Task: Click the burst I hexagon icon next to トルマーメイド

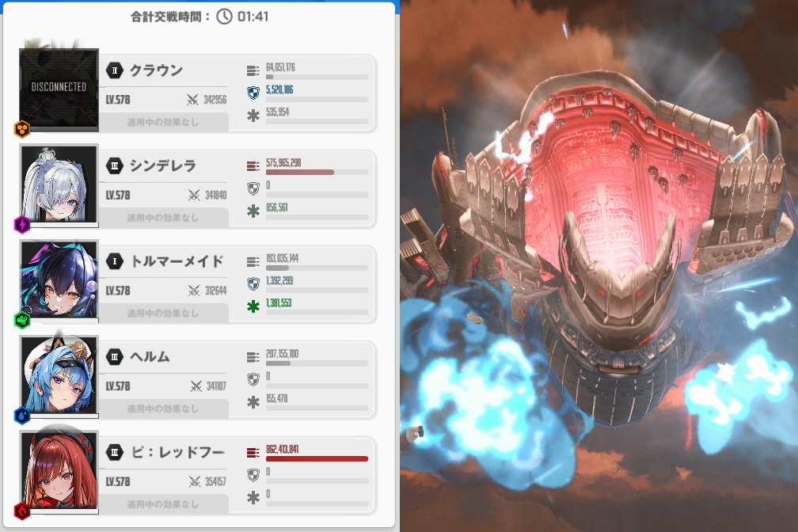Action: [115, 261]
